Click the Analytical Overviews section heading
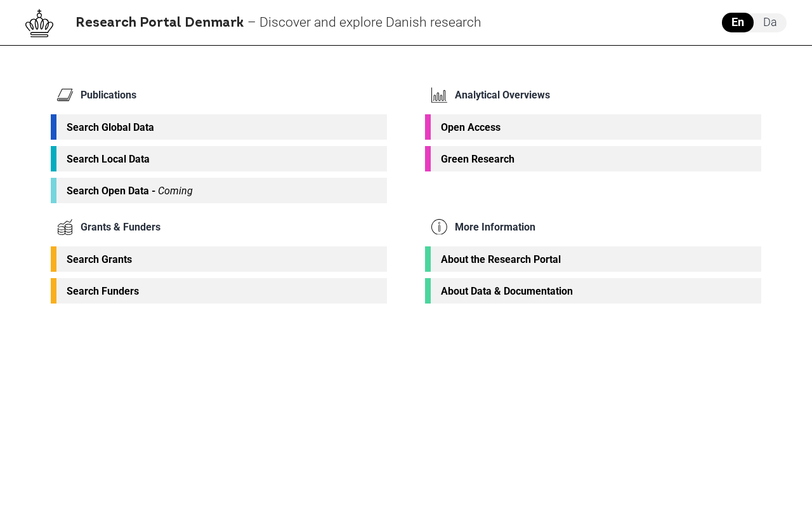This screenshot has width=812, height=508. (502, 95)
